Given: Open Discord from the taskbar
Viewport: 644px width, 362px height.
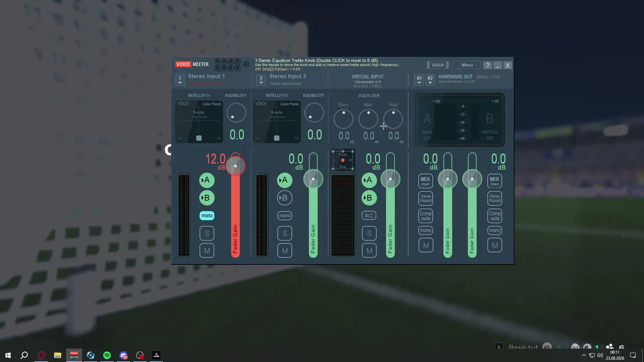Looking at the screenshot, I should coord(124,355).
